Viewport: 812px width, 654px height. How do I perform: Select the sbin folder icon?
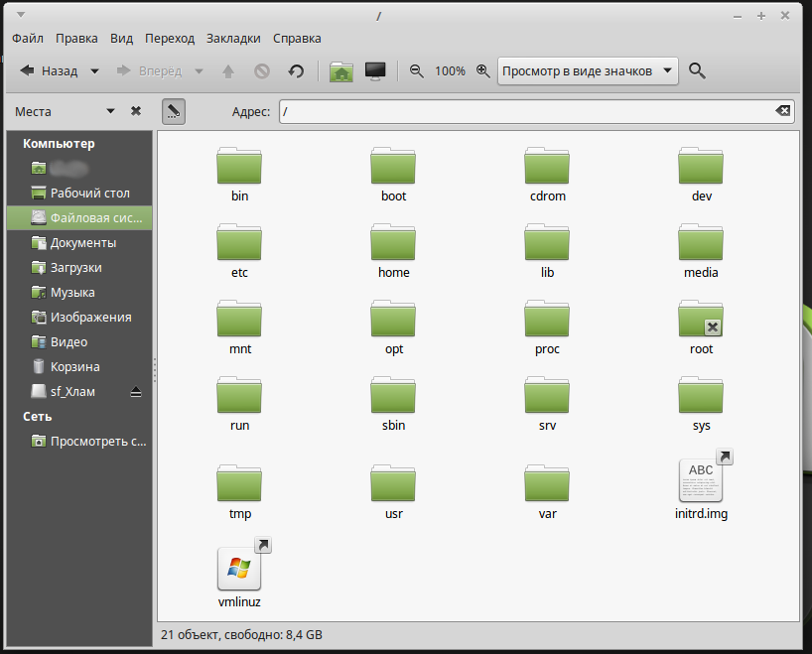pos(393,396)
